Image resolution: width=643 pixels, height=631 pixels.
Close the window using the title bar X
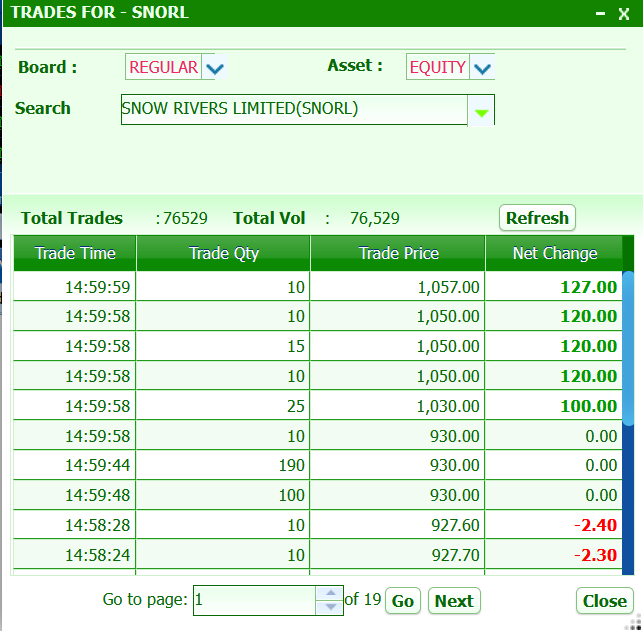[x=624, y=14]
